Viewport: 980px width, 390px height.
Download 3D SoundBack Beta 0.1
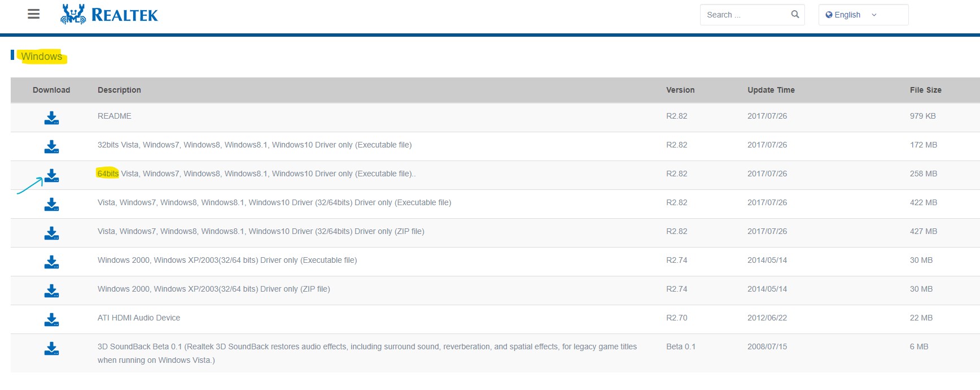point(51,348)
